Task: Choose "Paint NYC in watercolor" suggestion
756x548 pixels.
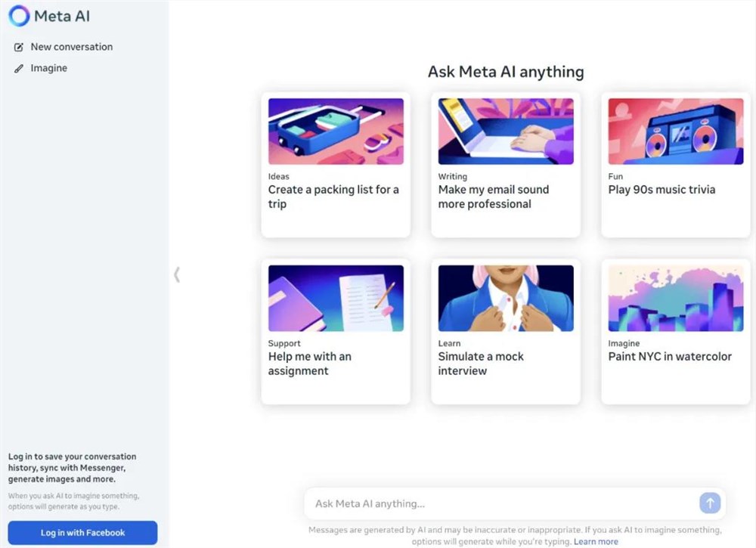Action: (670, 357)
